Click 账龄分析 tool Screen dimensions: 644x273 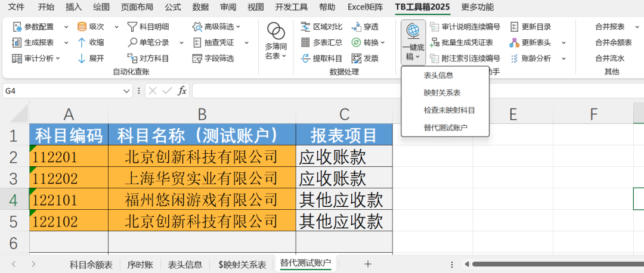[x=530, y=58]
